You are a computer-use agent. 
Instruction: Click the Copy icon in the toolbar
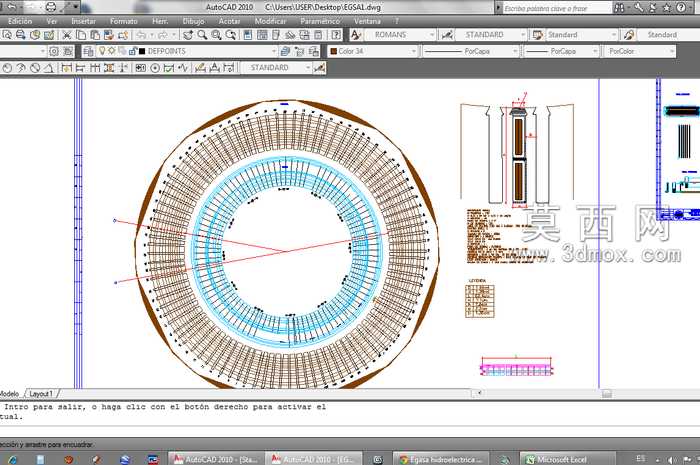(81, 35)
